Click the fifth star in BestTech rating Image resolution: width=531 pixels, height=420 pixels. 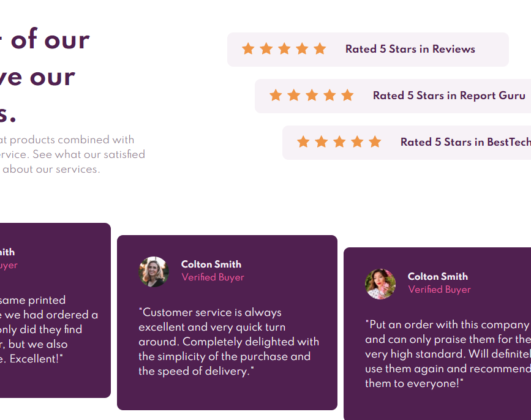coord(375,142)
